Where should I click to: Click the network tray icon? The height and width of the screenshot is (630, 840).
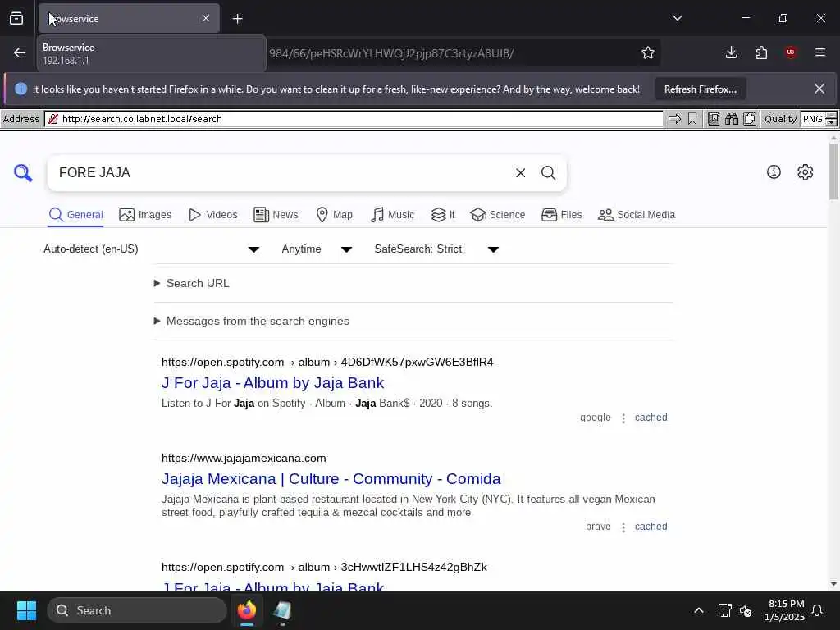click(724, 610)
